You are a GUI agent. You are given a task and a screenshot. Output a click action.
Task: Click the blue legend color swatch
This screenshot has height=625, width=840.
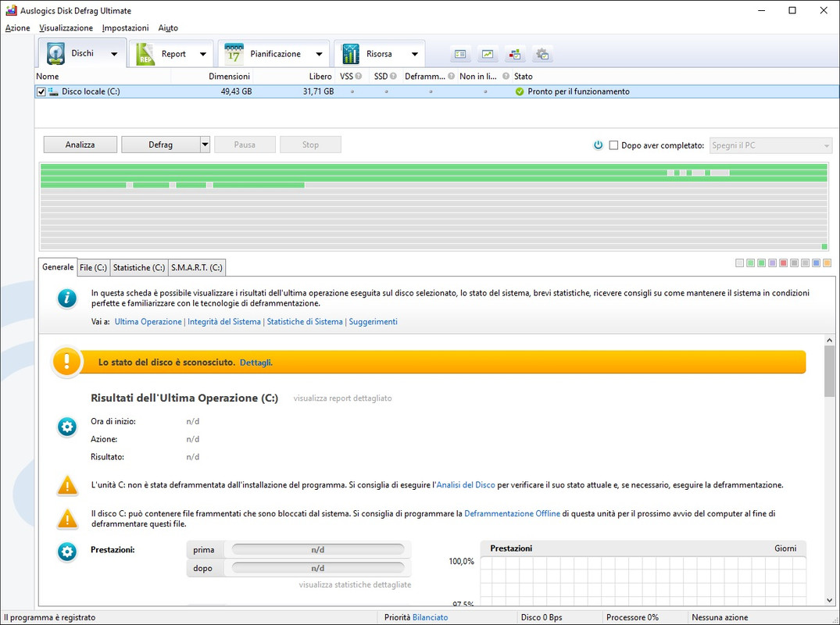(x=816, y=263)
